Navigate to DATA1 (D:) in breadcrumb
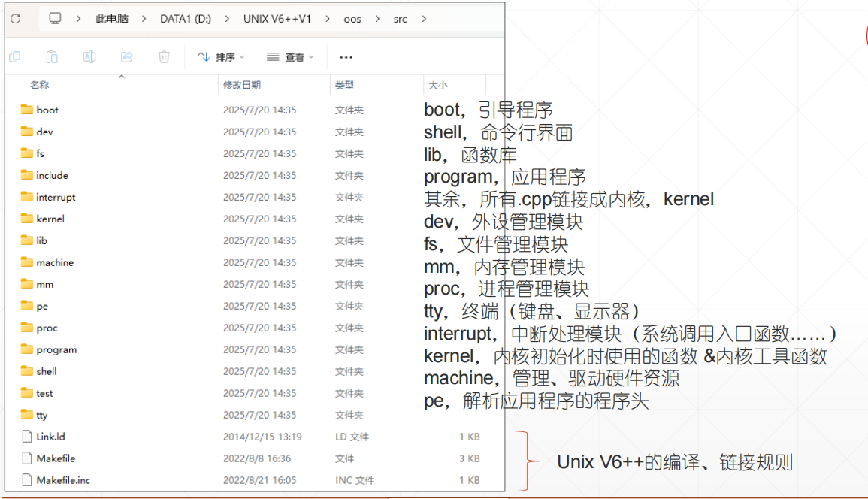The width and height of the screenshot is (868, 499). (x=185, y=19)
